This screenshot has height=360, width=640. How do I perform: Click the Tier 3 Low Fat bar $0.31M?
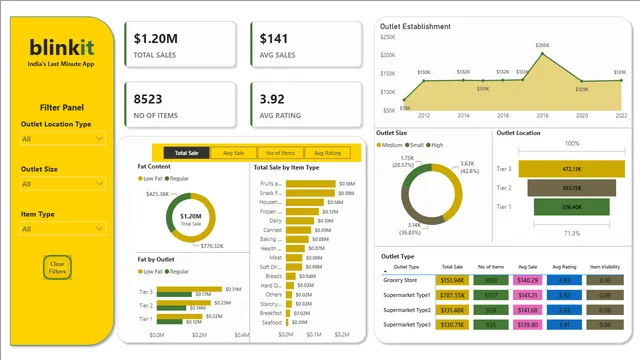tap(189, 289)
